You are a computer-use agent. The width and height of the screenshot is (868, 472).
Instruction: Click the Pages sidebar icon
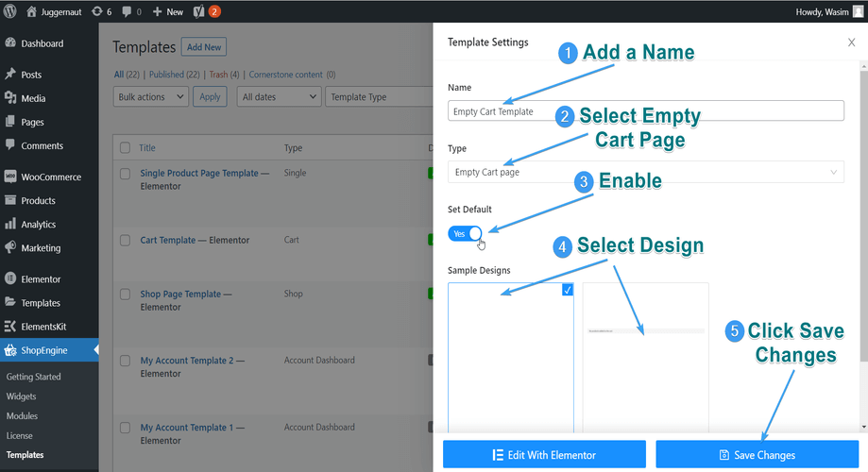[10, 122]
